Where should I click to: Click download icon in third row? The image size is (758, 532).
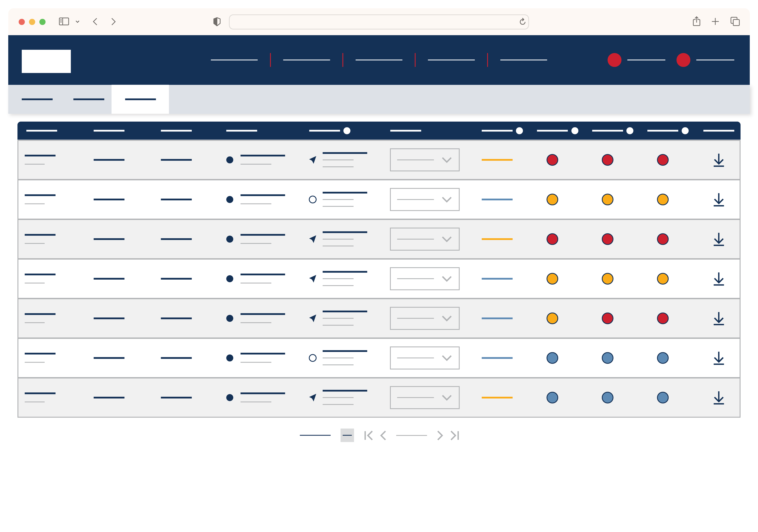[x=719, y=239]
